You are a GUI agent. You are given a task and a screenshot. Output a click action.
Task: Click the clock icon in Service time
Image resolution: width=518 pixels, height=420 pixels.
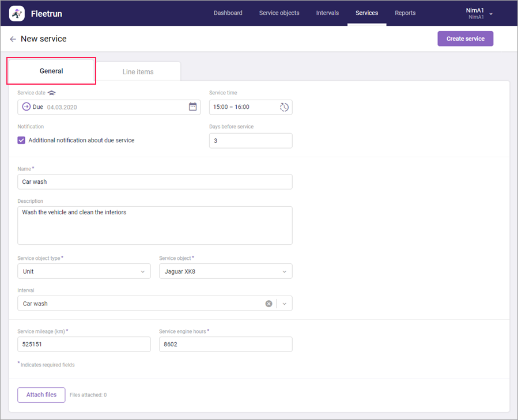click(x=284, y=107)
